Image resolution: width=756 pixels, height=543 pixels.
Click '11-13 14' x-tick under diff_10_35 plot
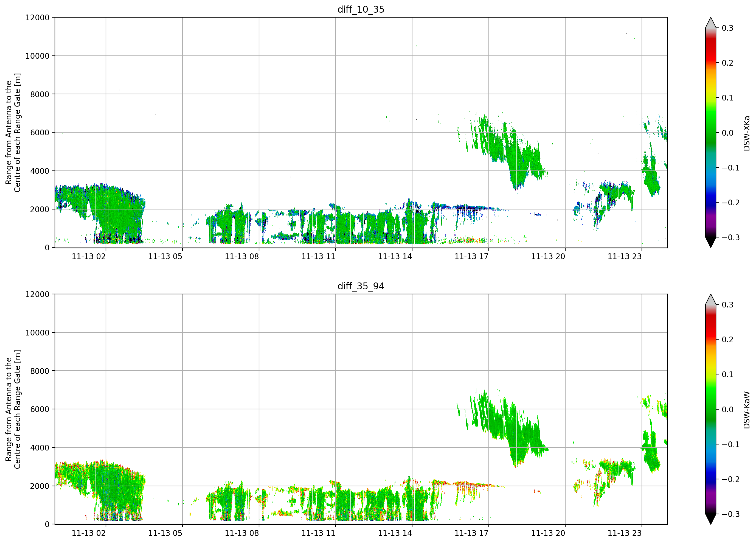coord(395,256)
